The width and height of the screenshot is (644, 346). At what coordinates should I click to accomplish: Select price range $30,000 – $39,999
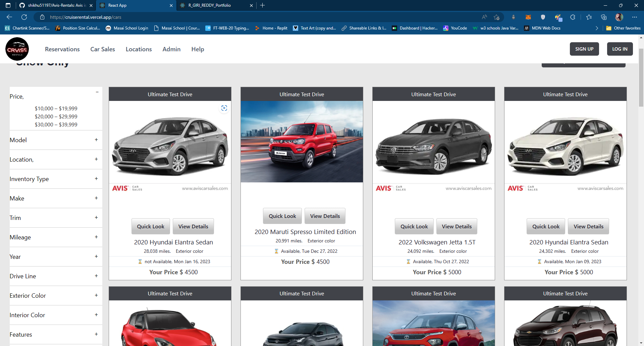pyautogui.click(x=56, y=124)
